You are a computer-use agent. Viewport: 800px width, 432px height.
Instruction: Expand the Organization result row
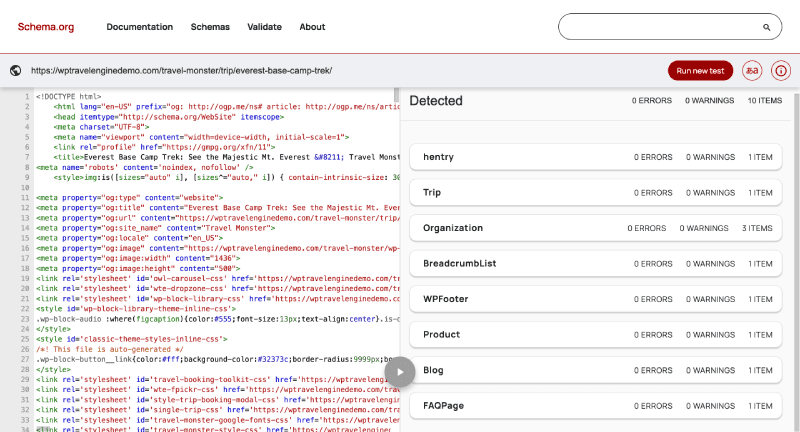pyautogui.click(x=595, y=228)
